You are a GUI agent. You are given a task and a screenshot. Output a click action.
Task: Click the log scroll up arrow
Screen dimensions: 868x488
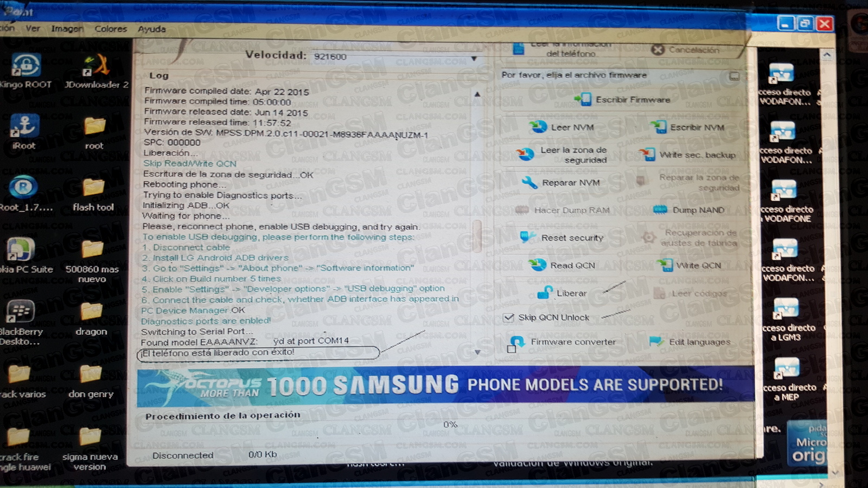coord(477,94)
